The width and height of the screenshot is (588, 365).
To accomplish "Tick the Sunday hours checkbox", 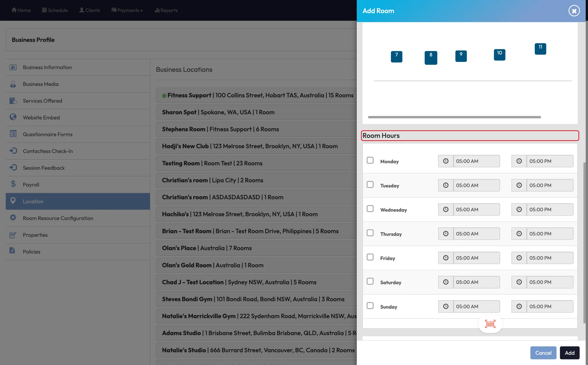I will click(x=370, y=306).
